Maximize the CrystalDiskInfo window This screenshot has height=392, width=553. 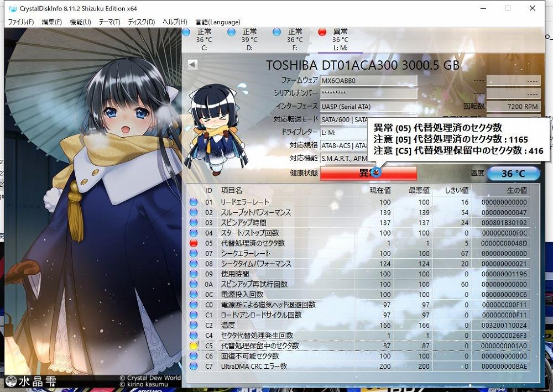tap(508, 8)
